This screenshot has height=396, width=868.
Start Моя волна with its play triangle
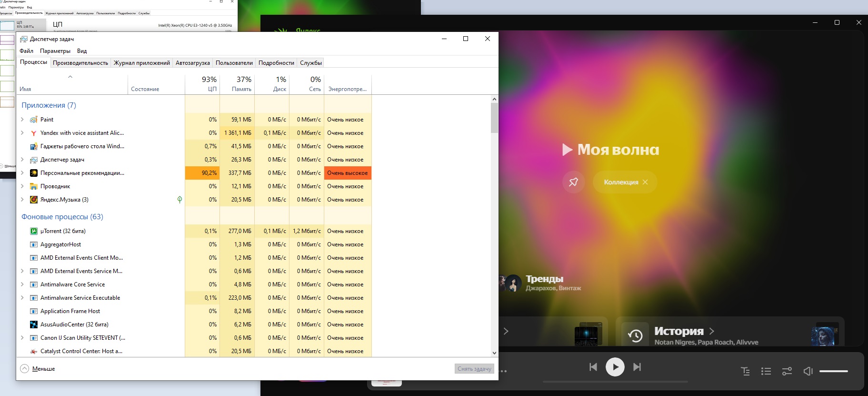coord(567,150)
